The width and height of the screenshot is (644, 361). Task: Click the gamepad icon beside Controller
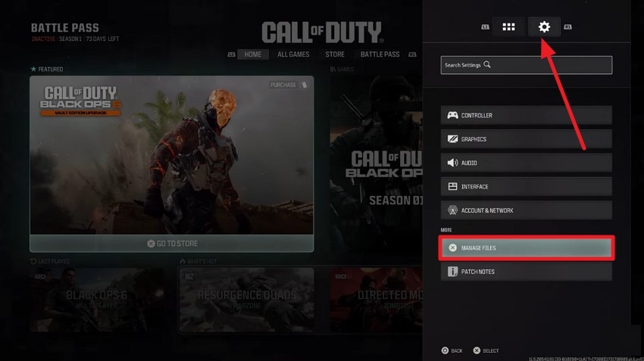pyautogui.click(x=452, y=115)
